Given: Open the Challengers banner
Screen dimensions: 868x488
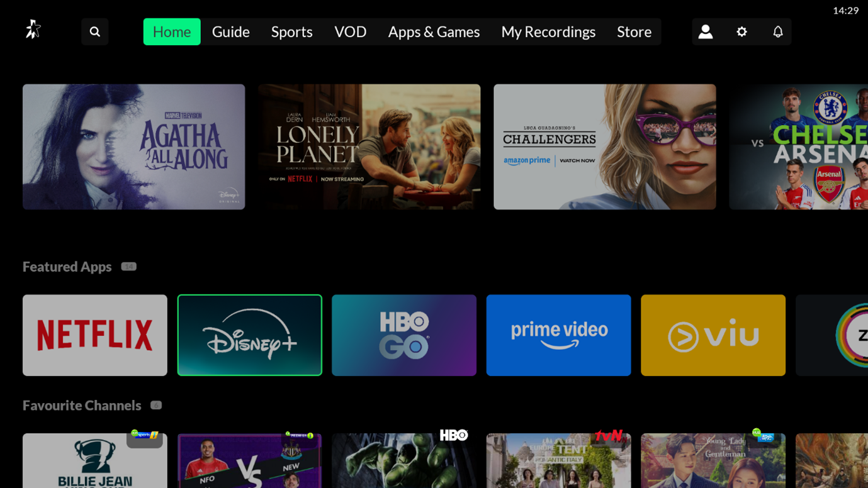Looking at the screenshot, I should (605, 147).
